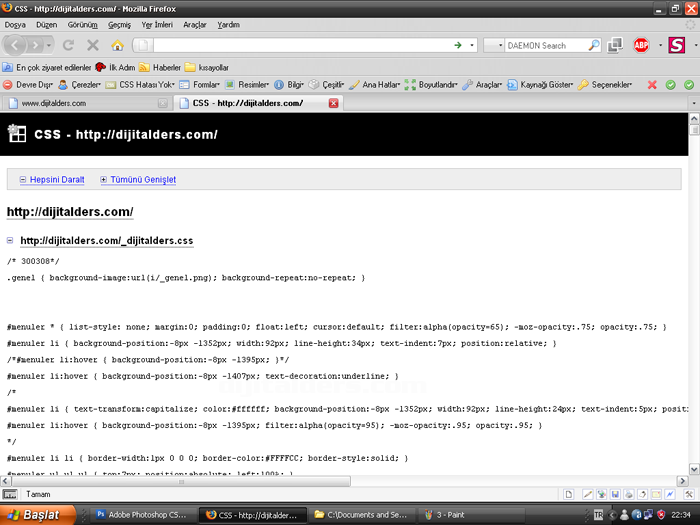
Task: Open the Yer İmleri menu
Action: click(x=155, y=24)
